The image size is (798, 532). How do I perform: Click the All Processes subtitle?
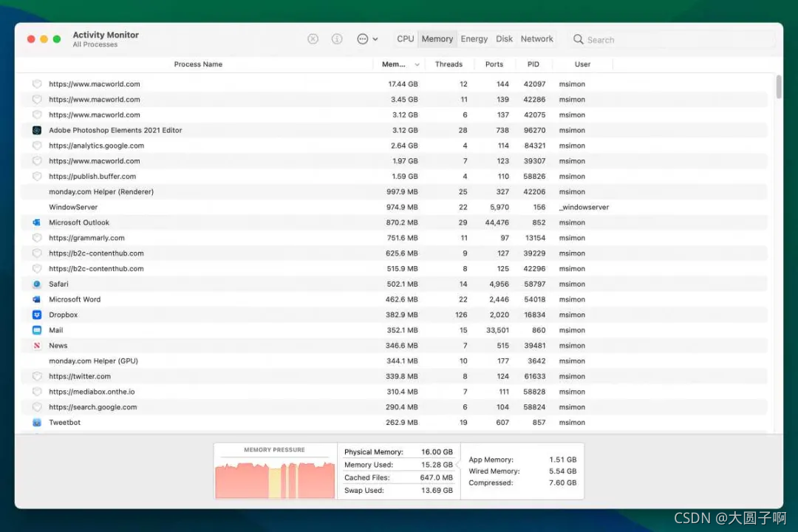tap(95, 45)
